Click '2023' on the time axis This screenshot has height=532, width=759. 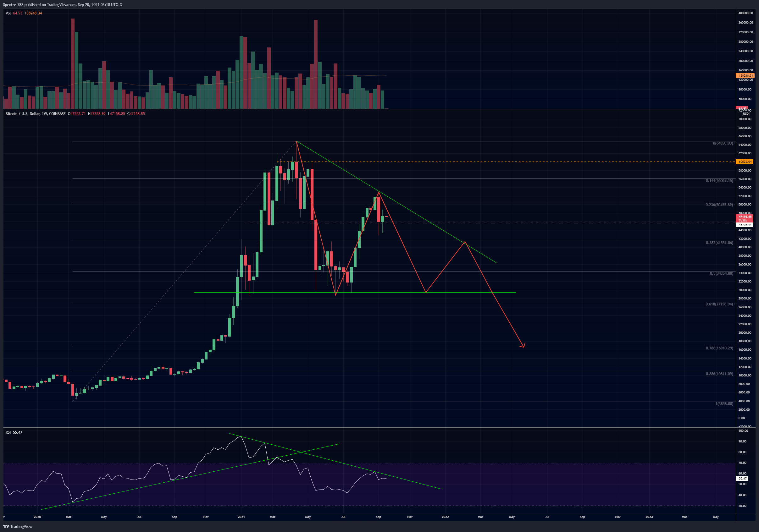click(x=649, y=517)
